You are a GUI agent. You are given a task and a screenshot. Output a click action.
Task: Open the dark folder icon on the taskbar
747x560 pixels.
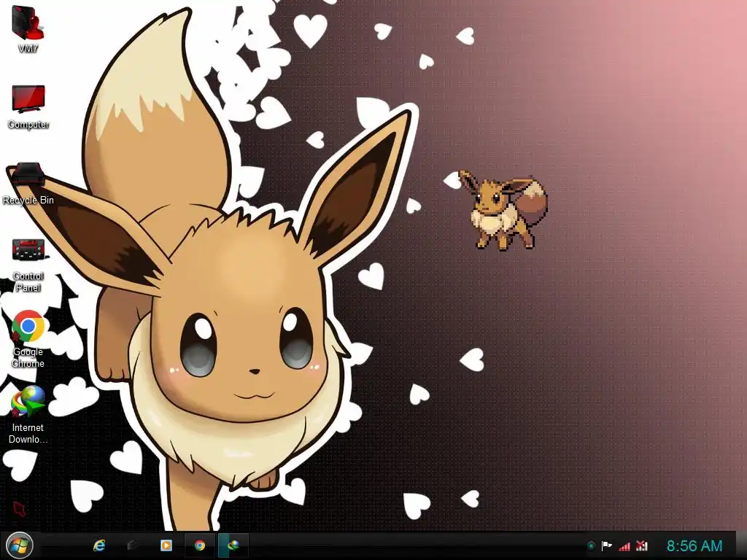click(x=133, y=545)
